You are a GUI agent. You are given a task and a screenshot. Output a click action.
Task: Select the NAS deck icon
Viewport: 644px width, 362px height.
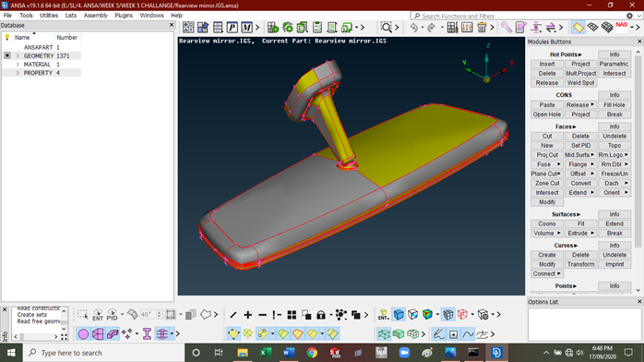[622, 27]
